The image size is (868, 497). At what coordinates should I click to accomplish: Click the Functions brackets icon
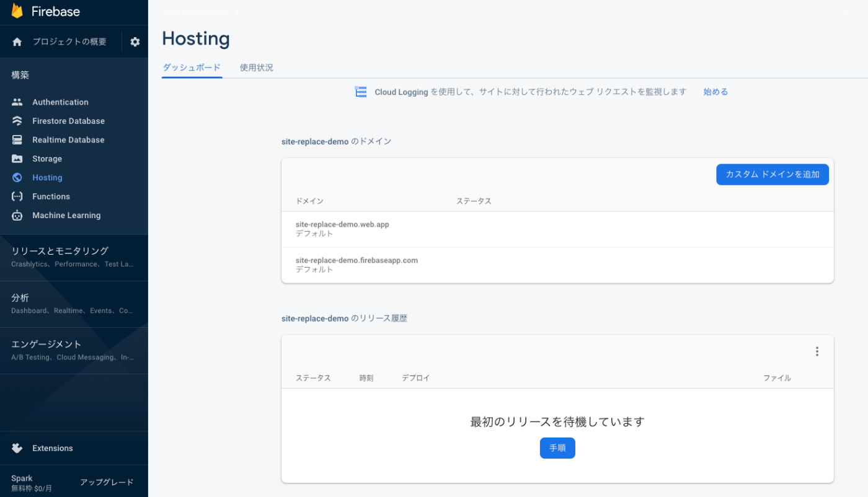tap(17, 196)
